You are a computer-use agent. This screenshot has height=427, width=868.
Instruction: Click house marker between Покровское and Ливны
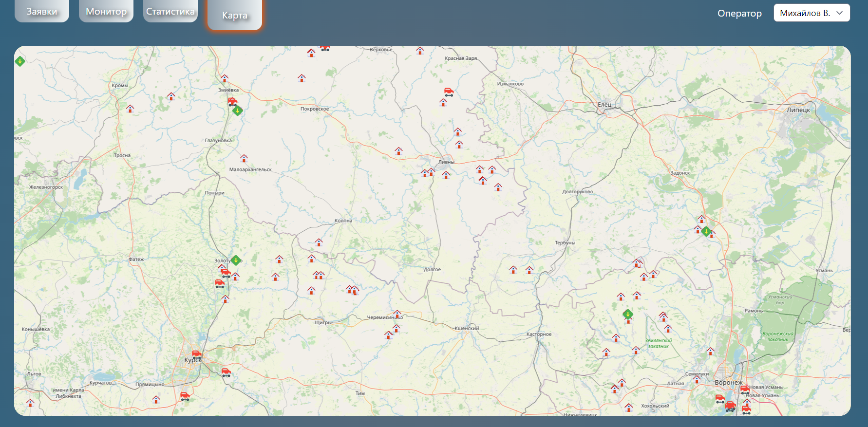pyautogui.click(x=398, y=151)
